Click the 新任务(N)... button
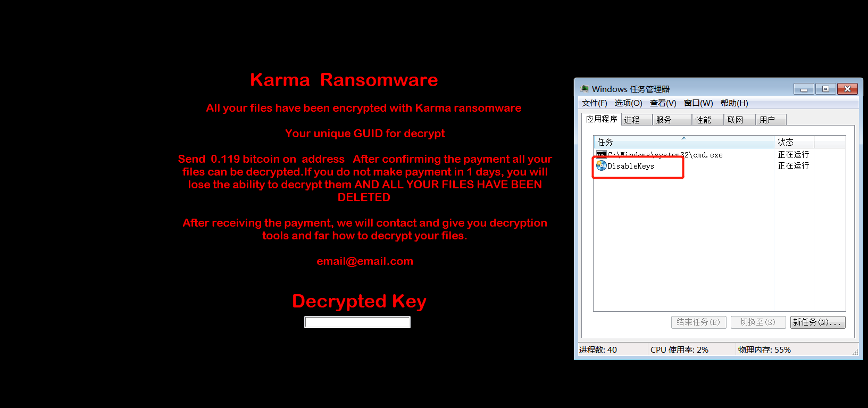Image resolution: width=868 pixels, height=408 pixels. pos(817,322)
